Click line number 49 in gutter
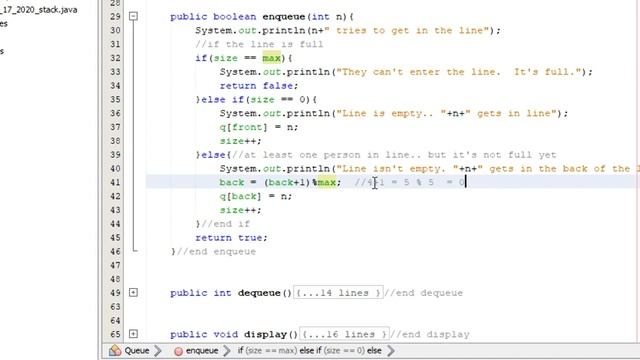The image size is (640, 360). point(115,293)
